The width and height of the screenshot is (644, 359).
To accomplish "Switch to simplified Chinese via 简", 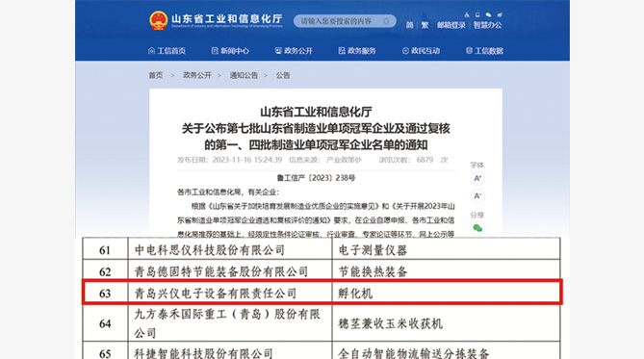I will tap(409, 25).
